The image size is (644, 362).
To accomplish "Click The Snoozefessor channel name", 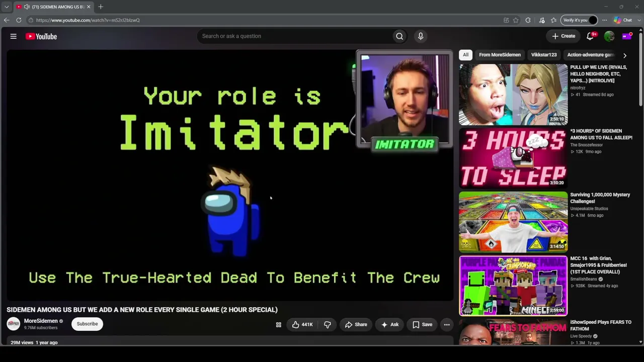I will point(586,145).
